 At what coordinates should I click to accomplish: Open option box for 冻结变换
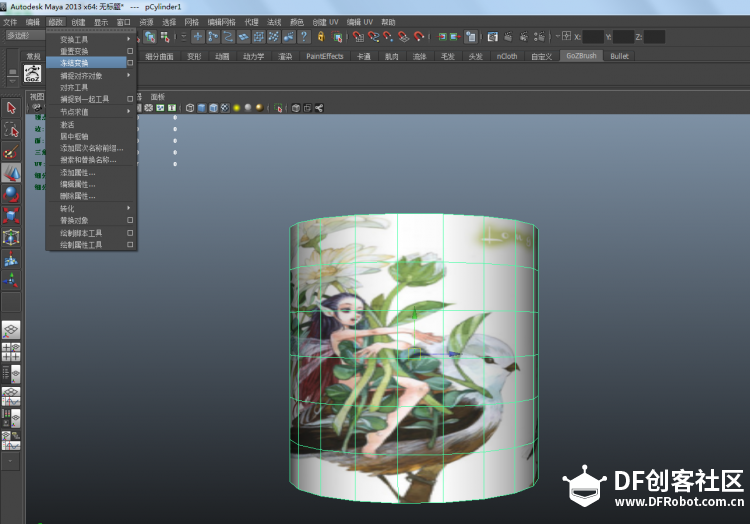tap(130, 63)
